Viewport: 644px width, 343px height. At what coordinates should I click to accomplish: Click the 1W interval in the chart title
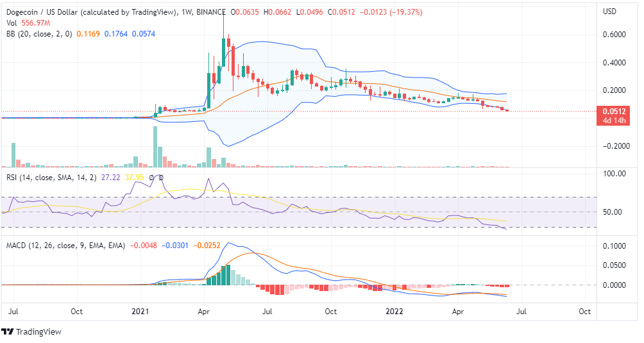187,12
